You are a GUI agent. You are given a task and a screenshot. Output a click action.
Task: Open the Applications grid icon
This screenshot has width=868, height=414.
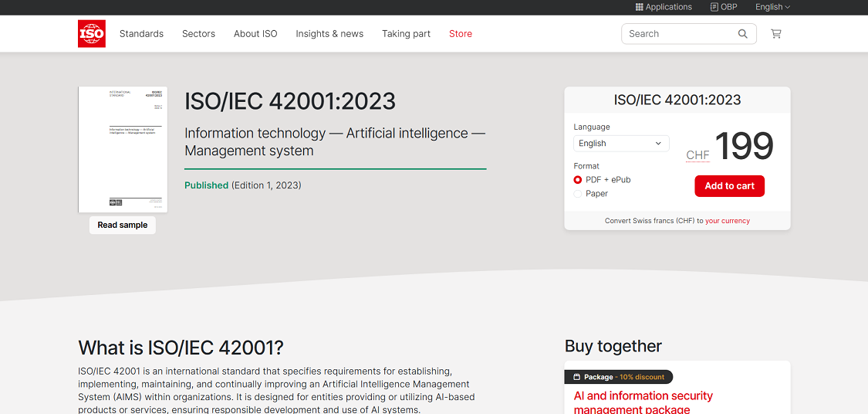click(x=639, y=7)
